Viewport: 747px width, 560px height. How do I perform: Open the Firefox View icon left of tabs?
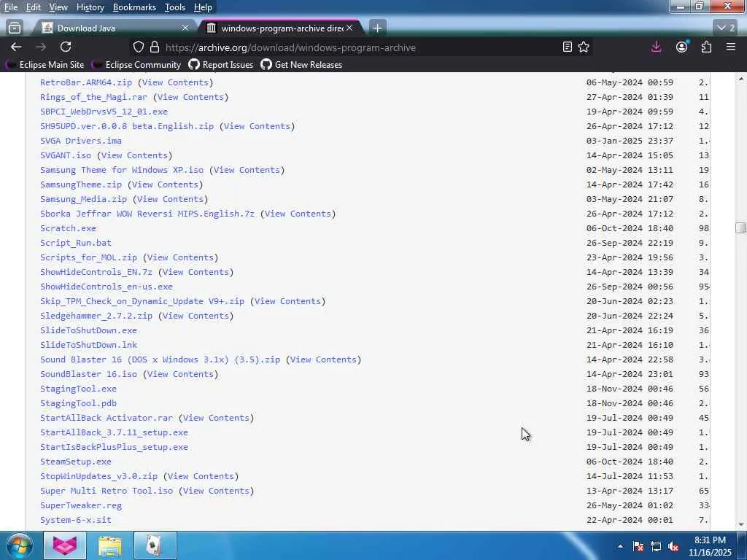point(15,28)
